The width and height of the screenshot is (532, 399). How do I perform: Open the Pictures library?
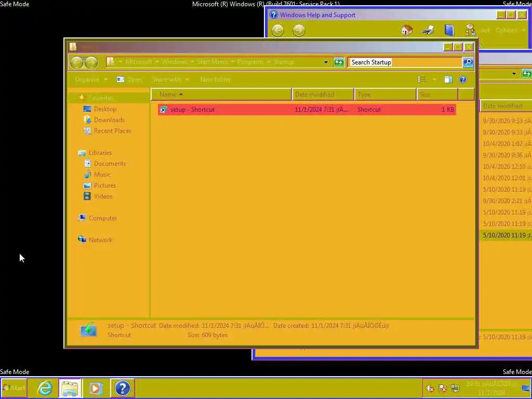point(105,185)
